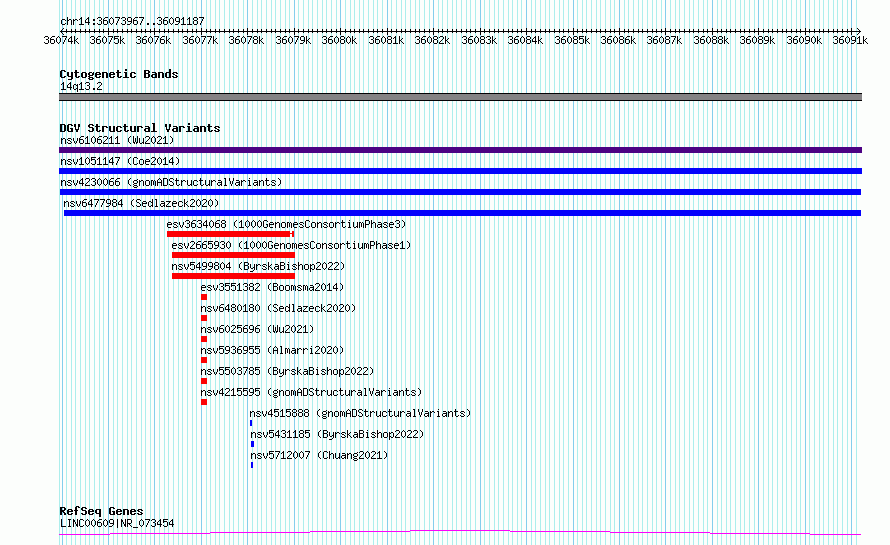Open nsv5431185 (ByrskaBishop2022) label
Image resolution: width=890 pixels, height=545 pixels.
337,434
